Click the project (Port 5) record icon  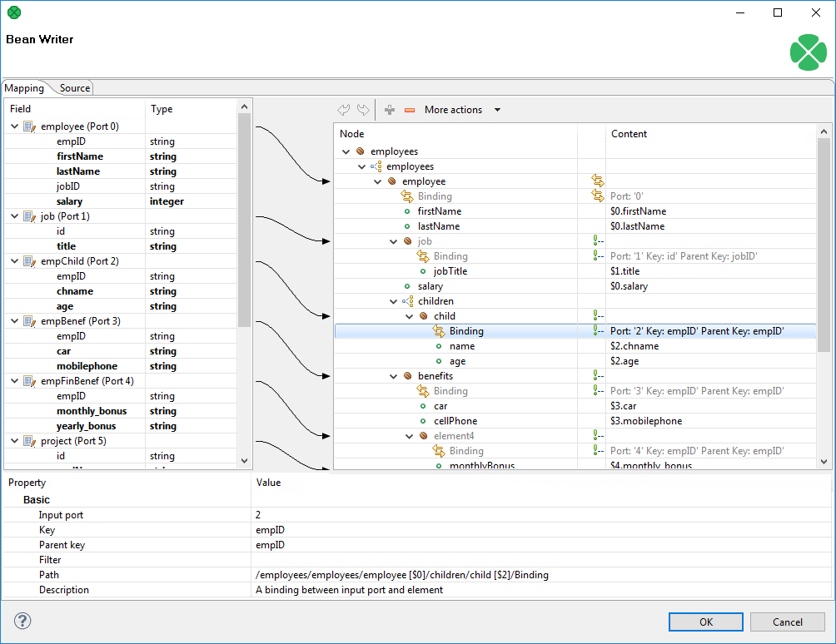click(29, 441)
